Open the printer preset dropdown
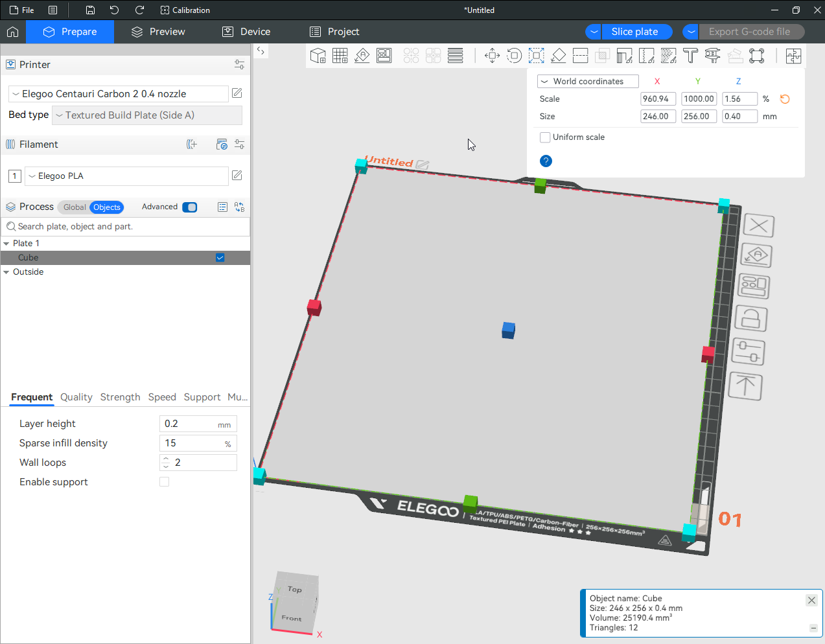 pos(119,94)
